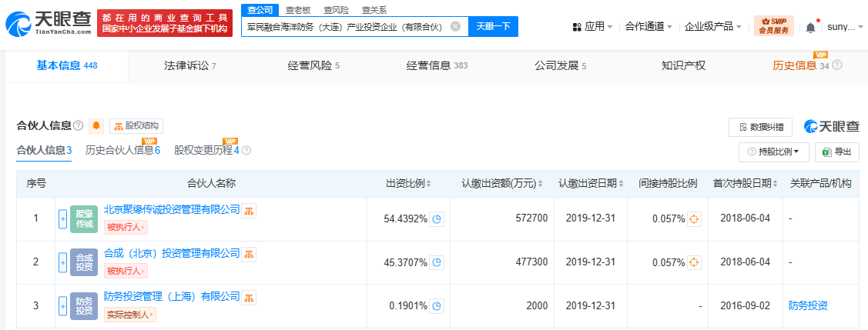Click the orange bell alert by 合伙人信息
Viewport: 868px width, 330px height.
(x=96, y=126)
